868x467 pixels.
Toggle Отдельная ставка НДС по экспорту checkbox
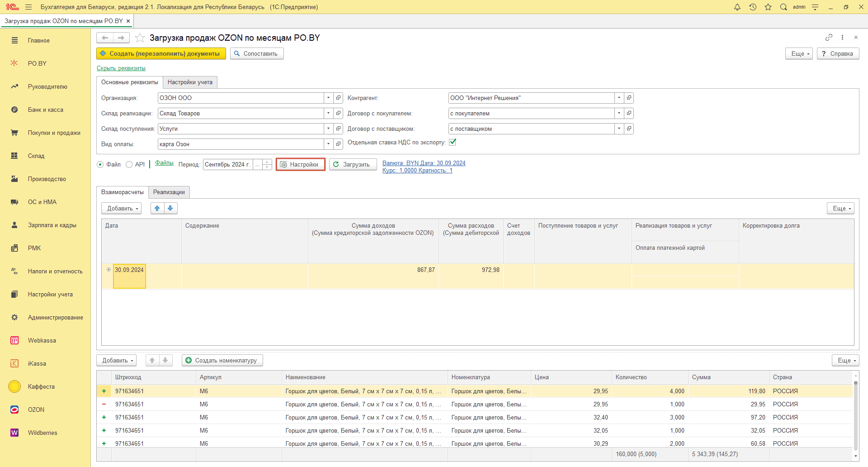click(453, 142)
